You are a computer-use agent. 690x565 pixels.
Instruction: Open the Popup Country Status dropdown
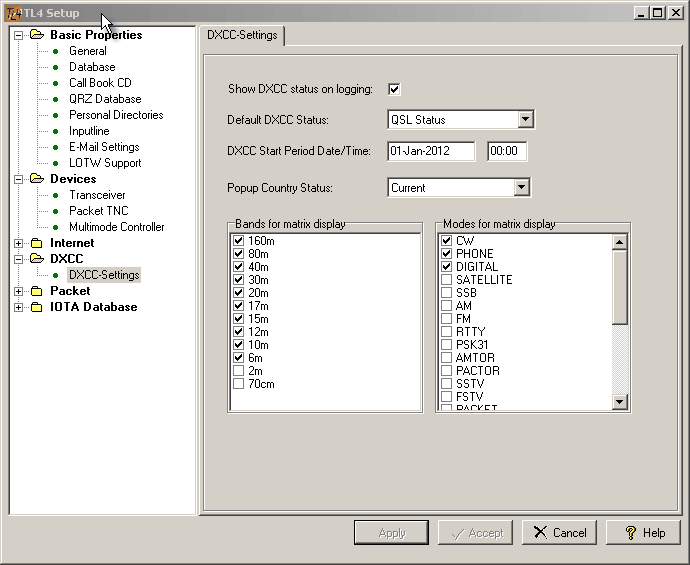tap(521, 187)
